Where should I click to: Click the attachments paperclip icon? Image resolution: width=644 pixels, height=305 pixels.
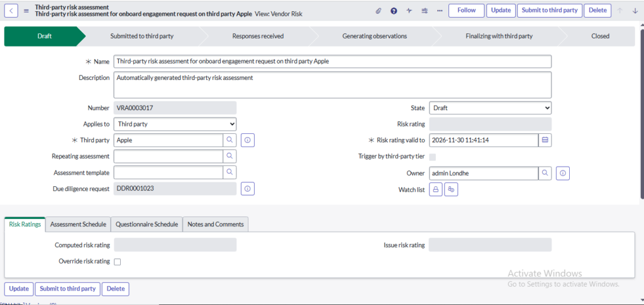[379, 11]
